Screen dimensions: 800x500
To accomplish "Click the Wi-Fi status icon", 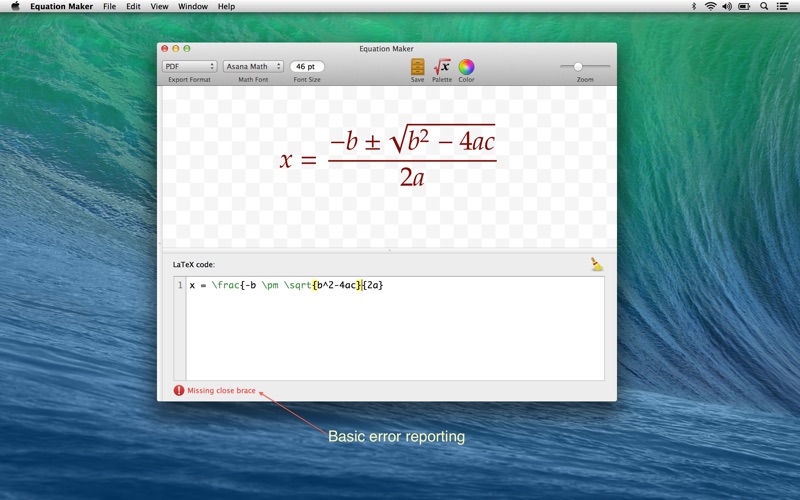I will tap(710, 6).
